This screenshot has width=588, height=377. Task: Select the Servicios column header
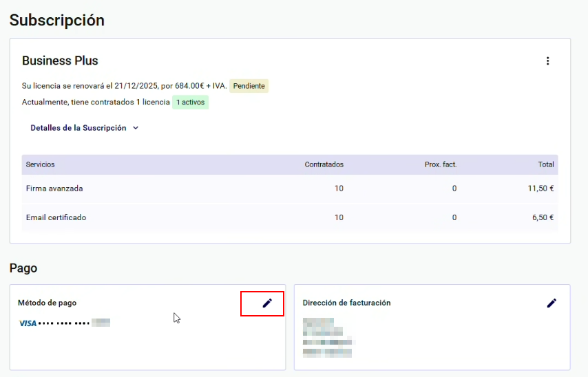(40, 164)
